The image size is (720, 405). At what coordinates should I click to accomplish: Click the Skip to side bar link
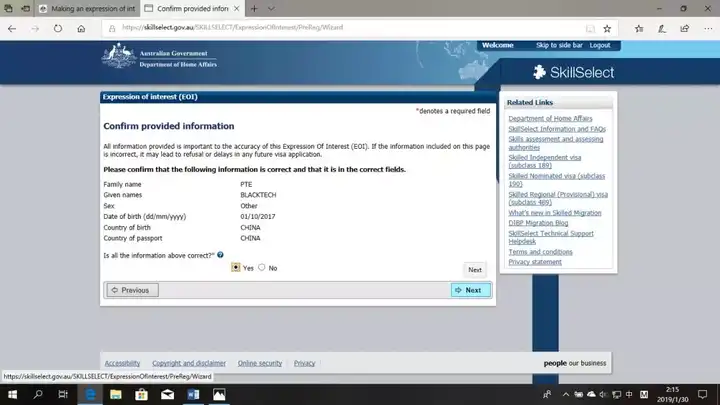(559, 45)
